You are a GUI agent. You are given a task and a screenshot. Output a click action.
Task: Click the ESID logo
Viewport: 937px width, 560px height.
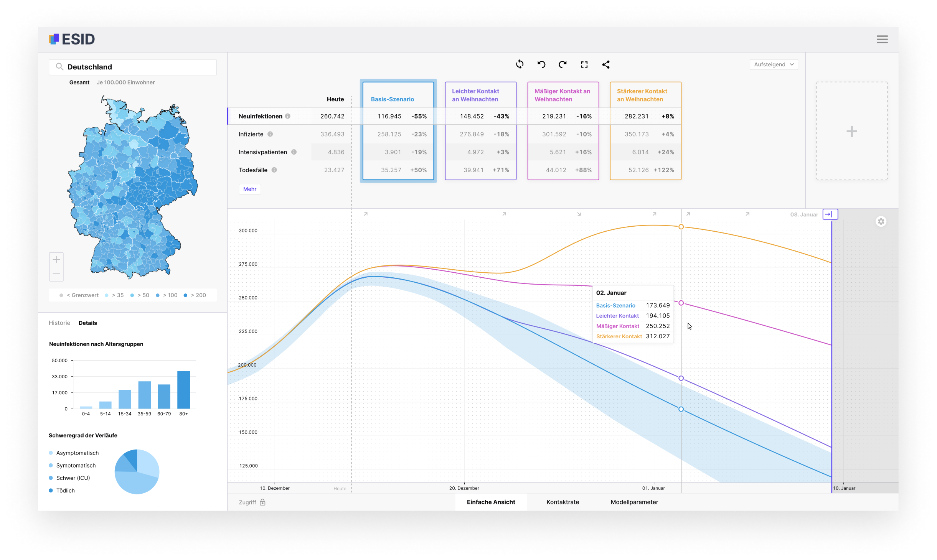pyautogui.click(x=72, y=39)
